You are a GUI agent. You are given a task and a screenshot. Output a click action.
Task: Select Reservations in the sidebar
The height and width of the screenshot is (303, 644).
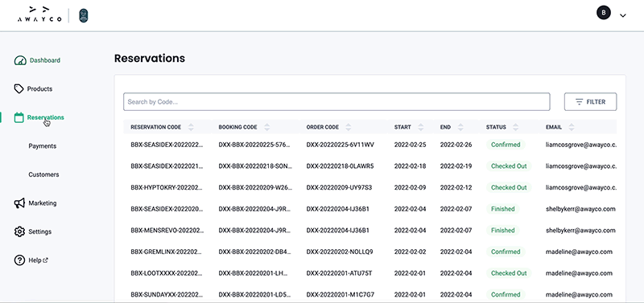(46, 117)
